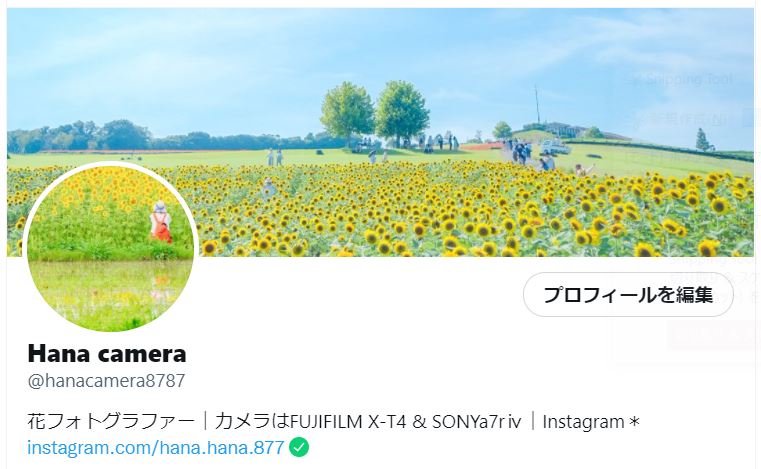Click the left tall tree in the banner

pyautogui.click(x=347, y=113)
